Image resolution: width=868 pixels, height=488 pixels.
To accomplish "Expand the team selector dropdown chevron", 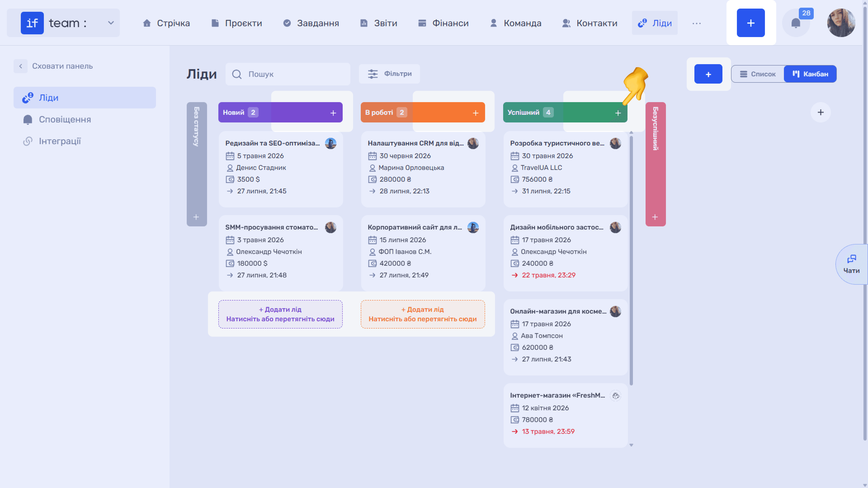I will pos(111,23).
